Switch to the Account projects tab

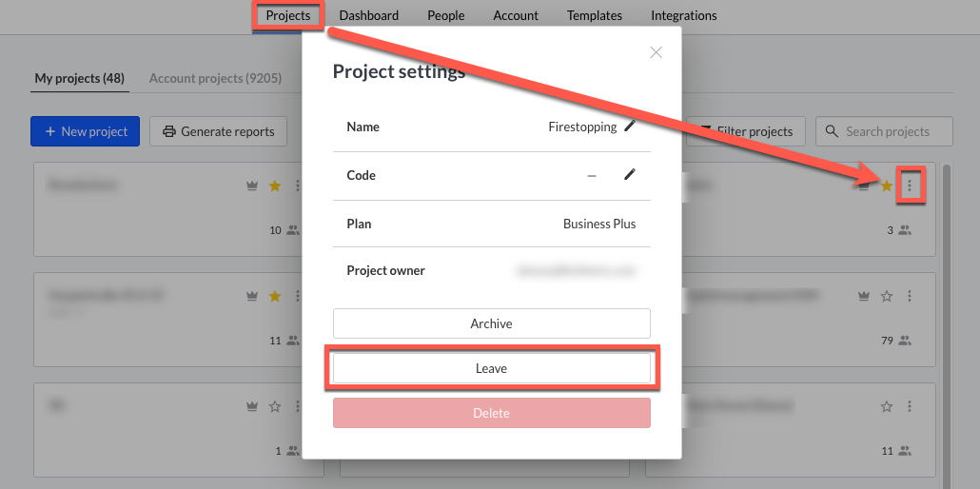pyautogui.click(x=215, y=78)
